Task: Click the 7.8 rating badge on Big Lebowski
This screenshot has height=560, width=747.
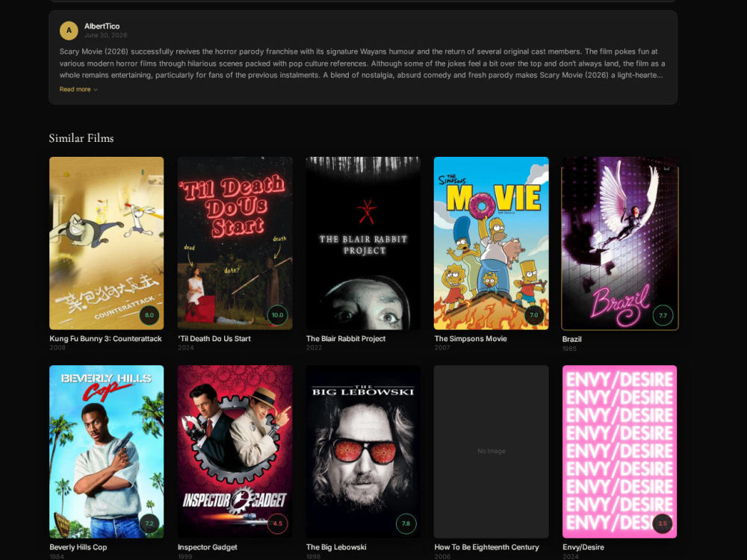Action: coord(406,523)
